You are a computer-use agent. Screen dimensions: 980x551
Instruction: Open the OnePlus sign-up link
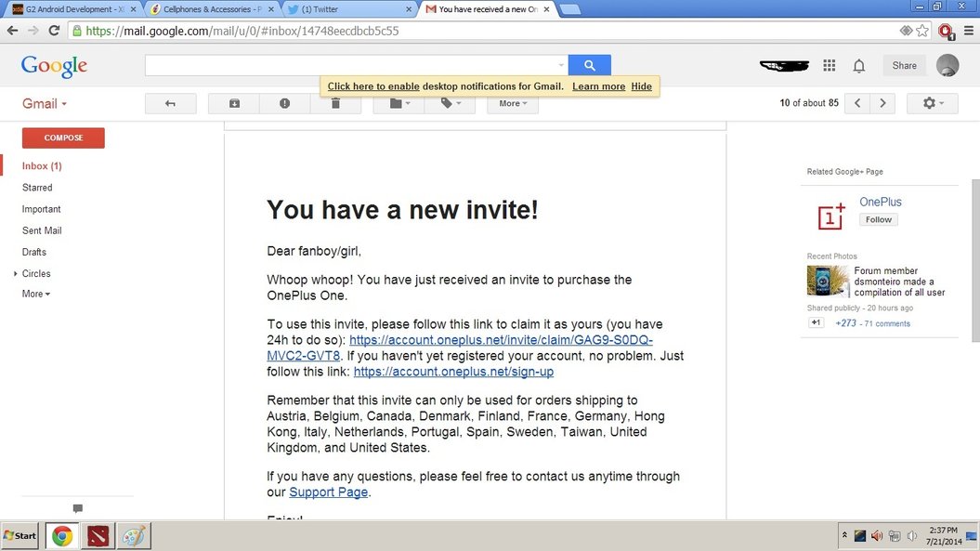(x=453, y=372)
